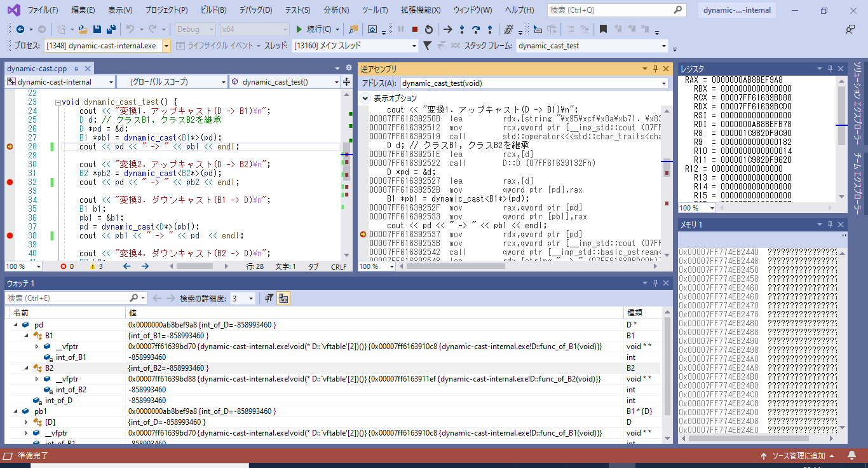Click the thread filter funnel icon

[427, 46]
